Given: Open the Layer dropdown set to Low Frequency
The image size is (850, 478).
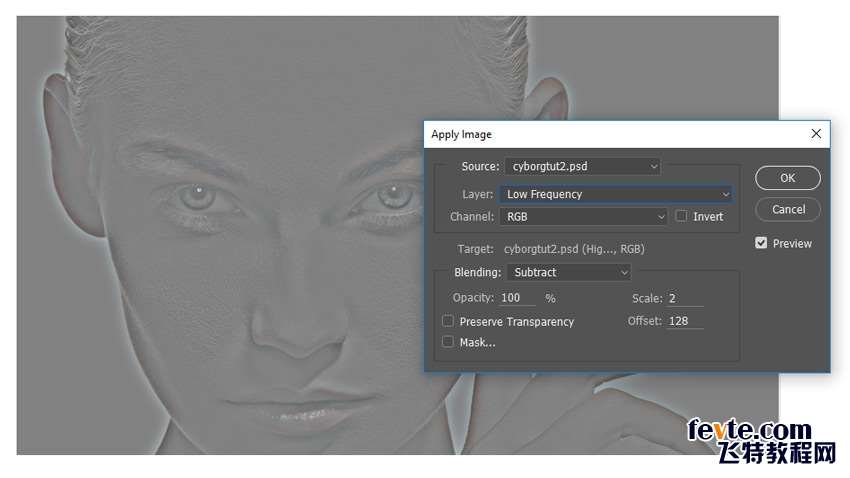Looking at the screenshot, I should point(616,194).
